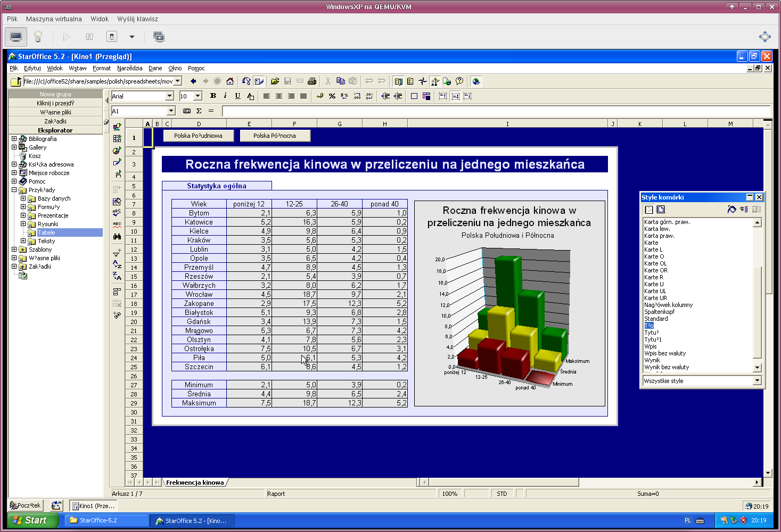Image resolution: width=781 pixels, height=532 pixels.
Task: Click the 'Polska Północna' button
Action: (275, 136)
